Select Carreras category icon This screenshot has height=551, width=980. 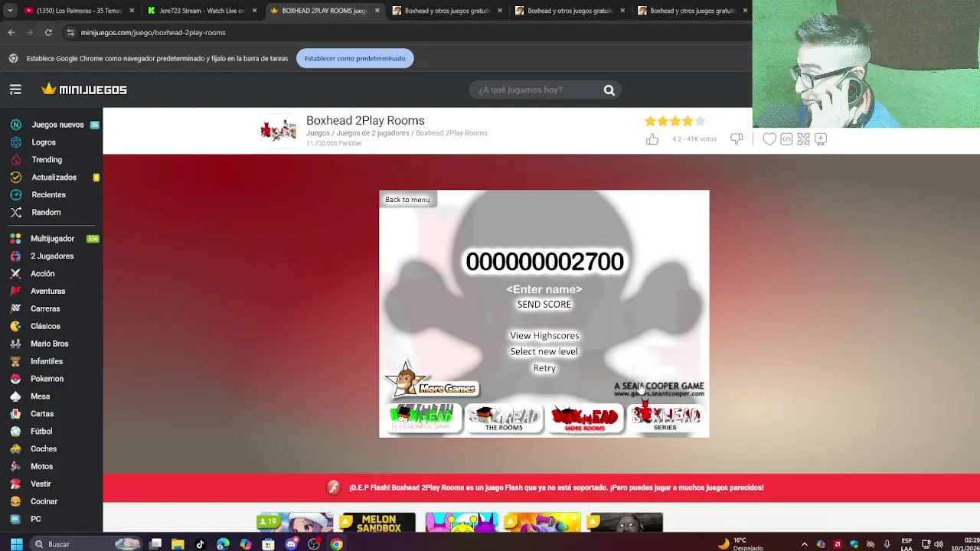[15, 309]
